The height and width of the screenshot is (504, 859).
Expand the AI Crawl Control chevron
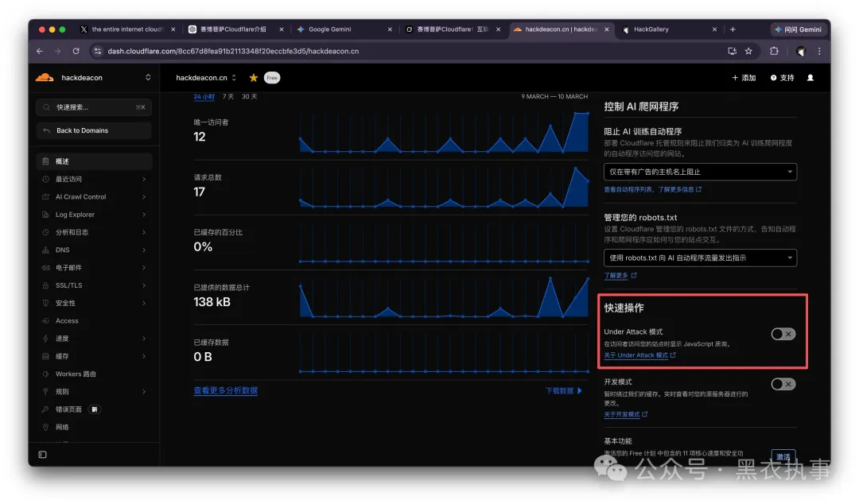click(144, 196)
